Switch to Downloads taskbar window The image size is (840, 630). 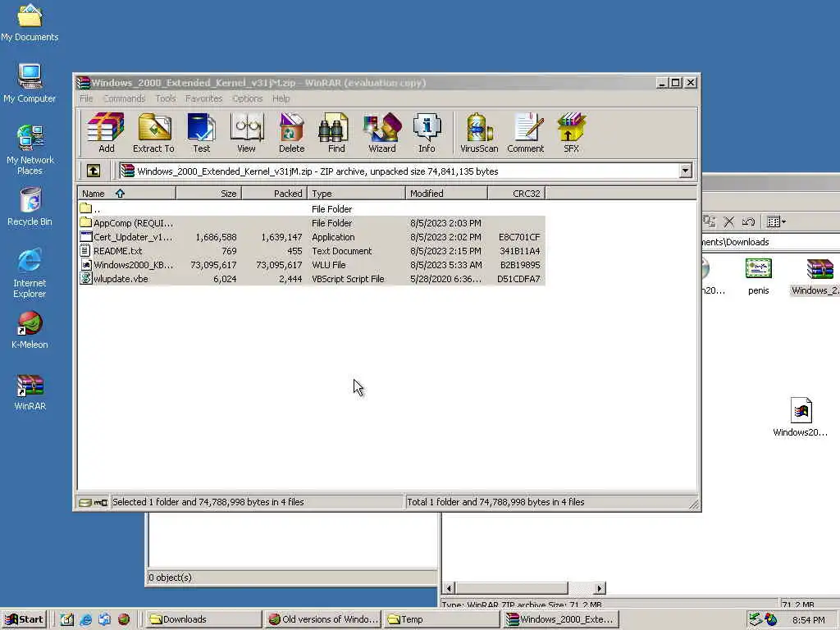tap(203, 619)
